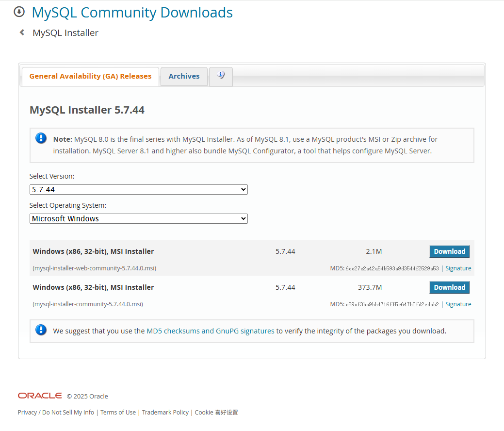Click the 2.1M file size value

(x=374, y=251)
